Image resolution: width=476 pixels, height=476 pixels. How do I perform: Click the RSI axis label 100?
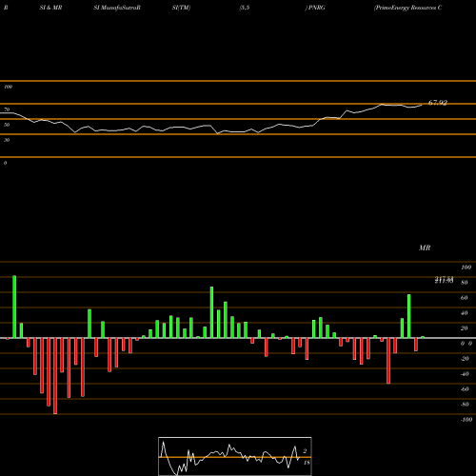point(8,87)
